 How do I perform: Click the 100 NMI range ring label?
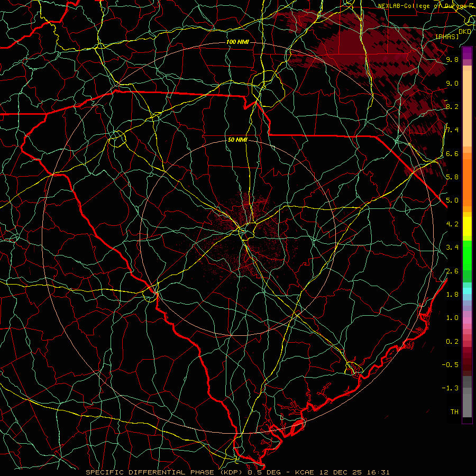click(237, 42)
